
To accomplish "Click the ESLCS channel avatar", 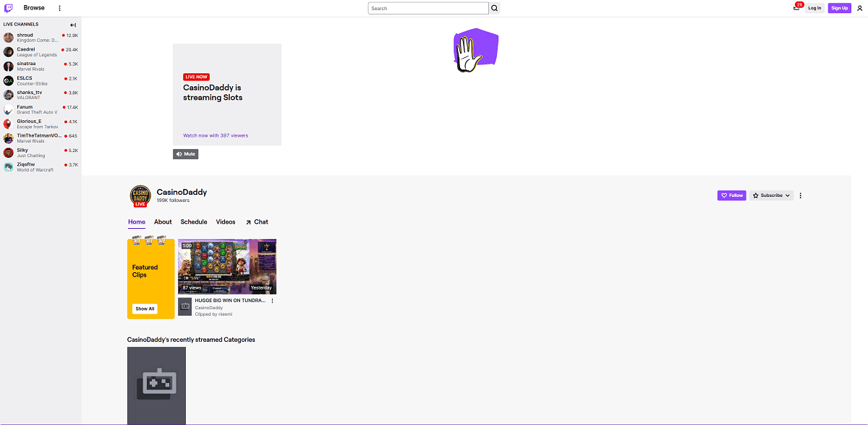I will (x=9, y=80).
